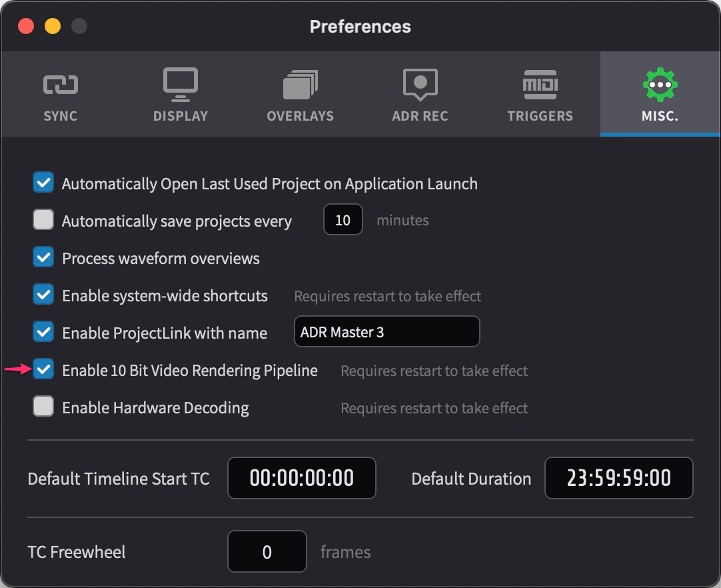The width and height of the screenshot is (721, 588).
Task: Switch to the OVERLAYS tab label
Action: pos(301,116)
